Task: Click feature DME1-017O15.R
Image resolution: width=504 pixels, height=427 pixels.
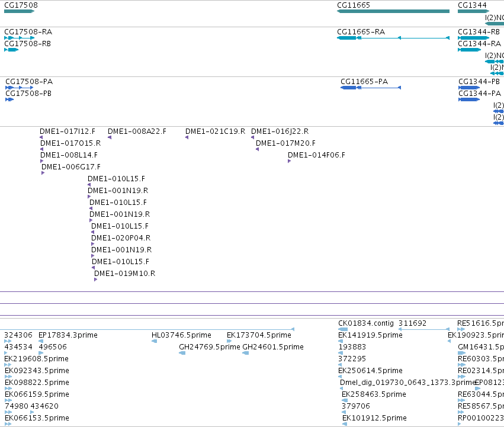Action: coord(42,149)
